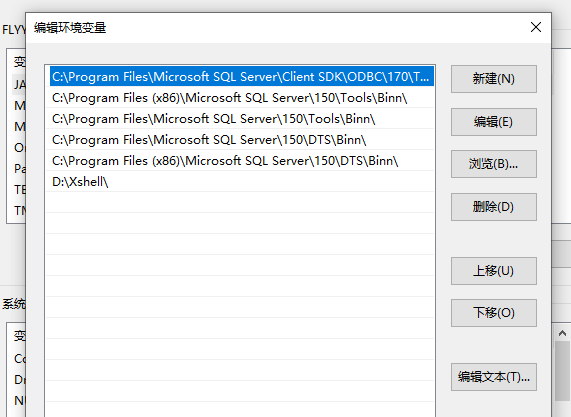Screen dimensions: 571x417
Task: Move the entry up with 上移(U)
Action: click(x=493, y=271)
